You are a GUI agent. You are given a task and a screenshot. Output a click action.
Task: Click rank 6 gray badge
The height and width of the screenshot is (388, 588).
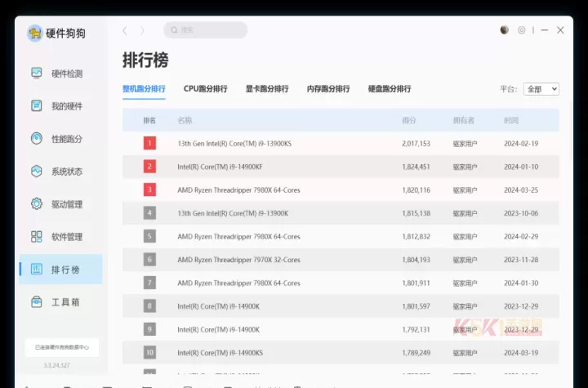point(149,260)
